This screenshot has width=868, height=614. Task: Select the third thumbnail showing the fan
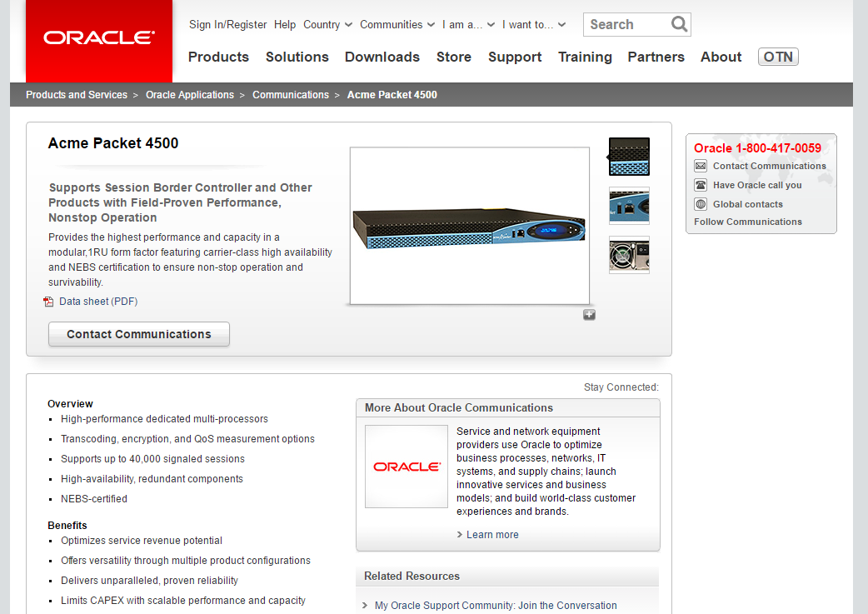coord(630,255)
